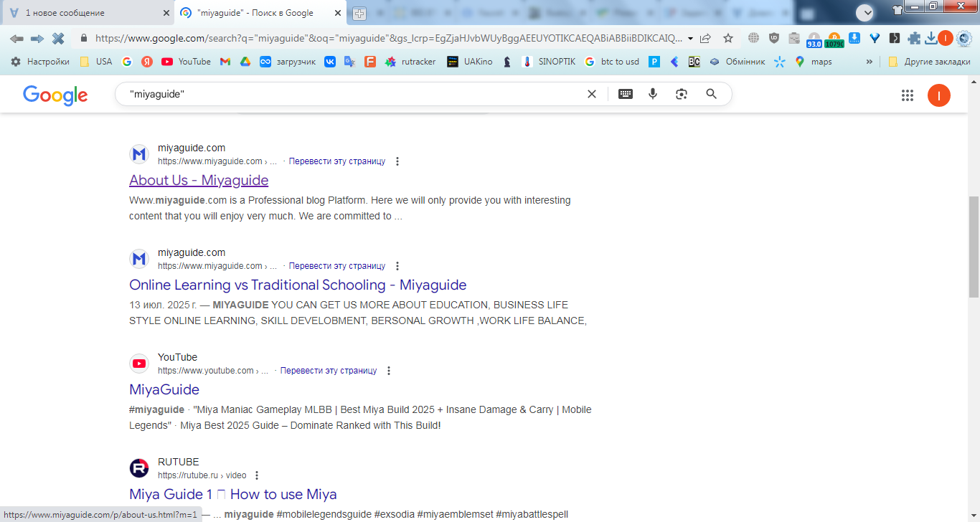Screen dimensions: 980x522
Task: Open the BC bookmark icon
Action: click(694, 62)
